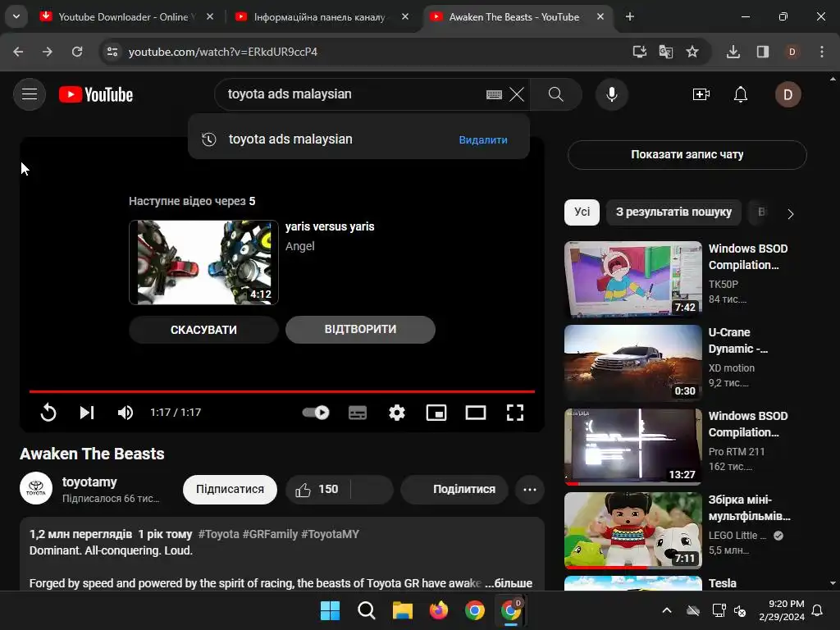This screenshot has width=840, height=630.
Task: Toggle Chrome side panel icon
Action: point(763,52)
